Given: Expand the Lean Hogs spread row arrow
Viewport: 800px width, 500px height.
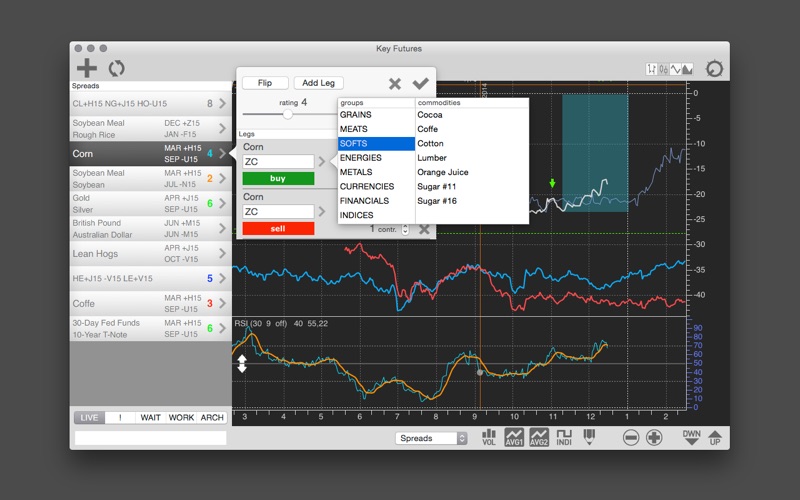Looking at the screenshot, I should 222,254.
